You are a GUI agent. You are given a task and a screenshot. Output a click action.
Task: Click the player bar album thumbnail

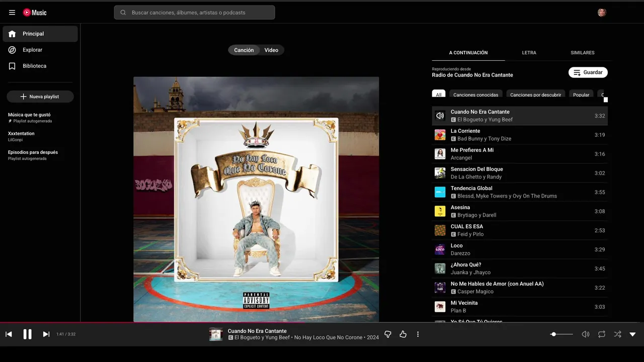tap(216, 334)
